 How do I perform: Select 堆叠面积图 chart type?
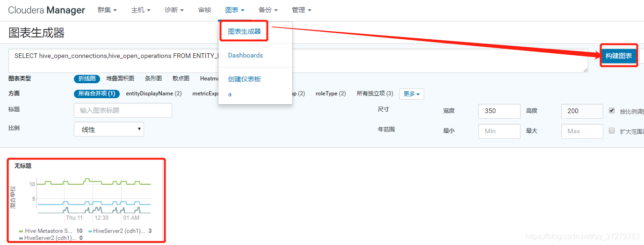[x=120, y=79]
